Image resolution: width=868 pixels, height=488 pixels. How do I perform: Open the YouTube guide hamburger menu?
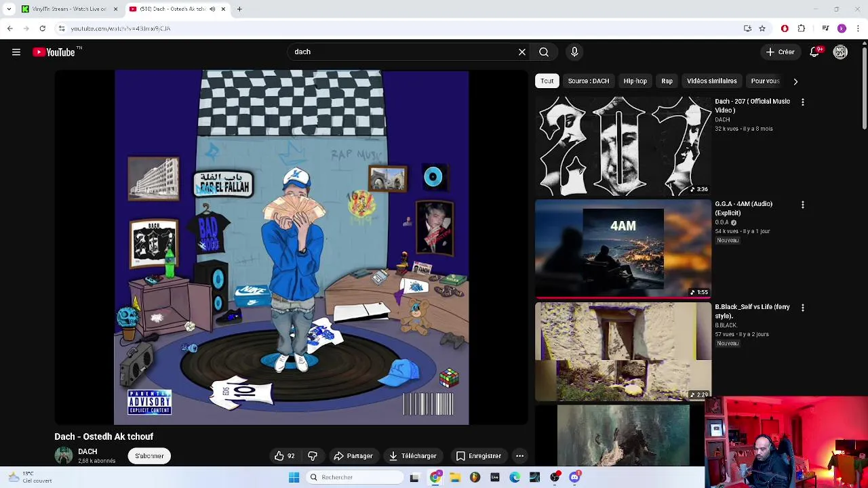pyautogui.click(x=16, y=52)
